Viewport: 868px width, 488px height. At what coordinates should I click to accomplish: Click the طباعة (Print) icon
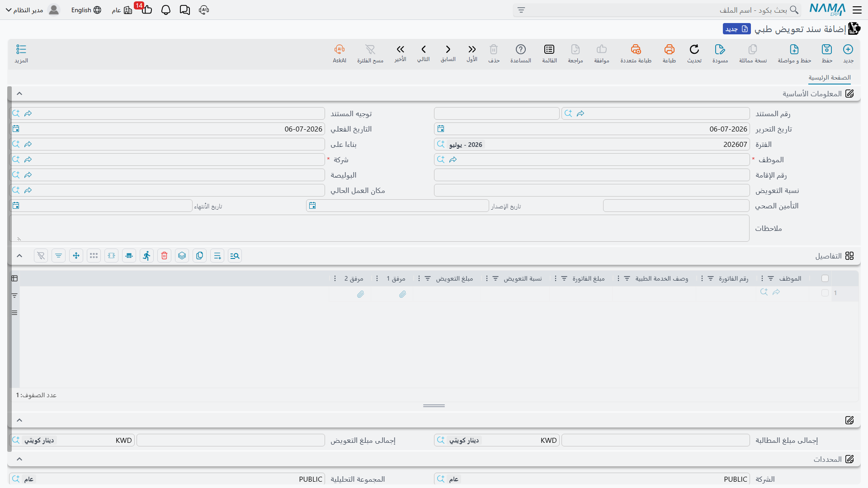tap(669, 53)
